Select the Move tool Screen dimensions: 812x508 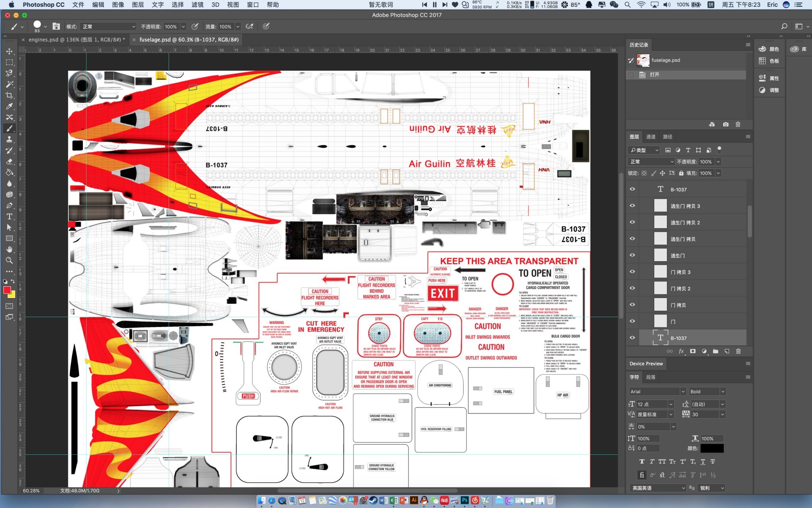10,52
